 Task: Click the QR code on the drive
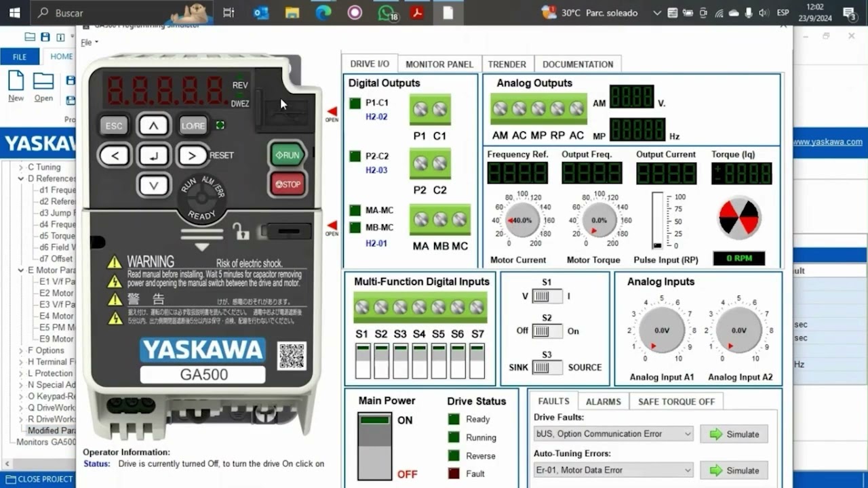pos(292,356)
